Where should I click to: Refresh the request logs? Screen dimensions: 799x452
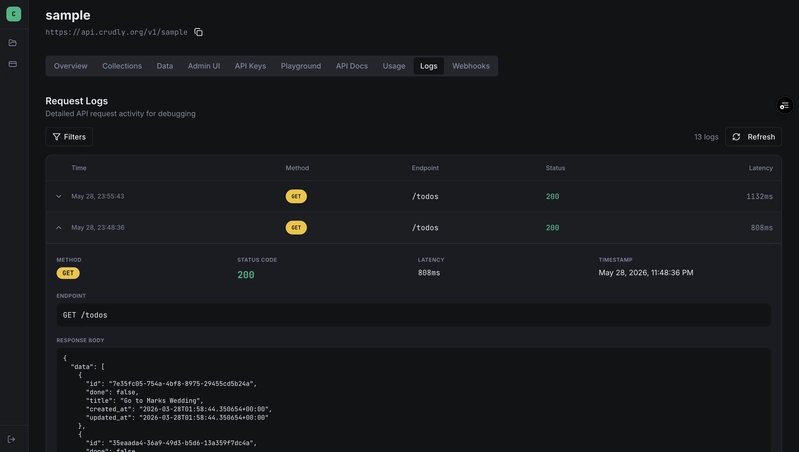click(x=753, y=137)
